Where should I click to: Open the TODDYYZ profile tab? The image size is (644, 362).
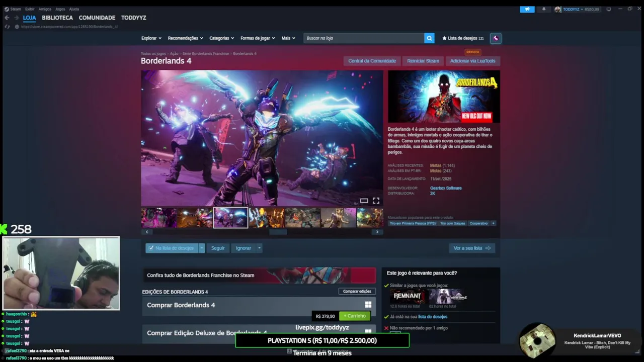coord(134,18)
